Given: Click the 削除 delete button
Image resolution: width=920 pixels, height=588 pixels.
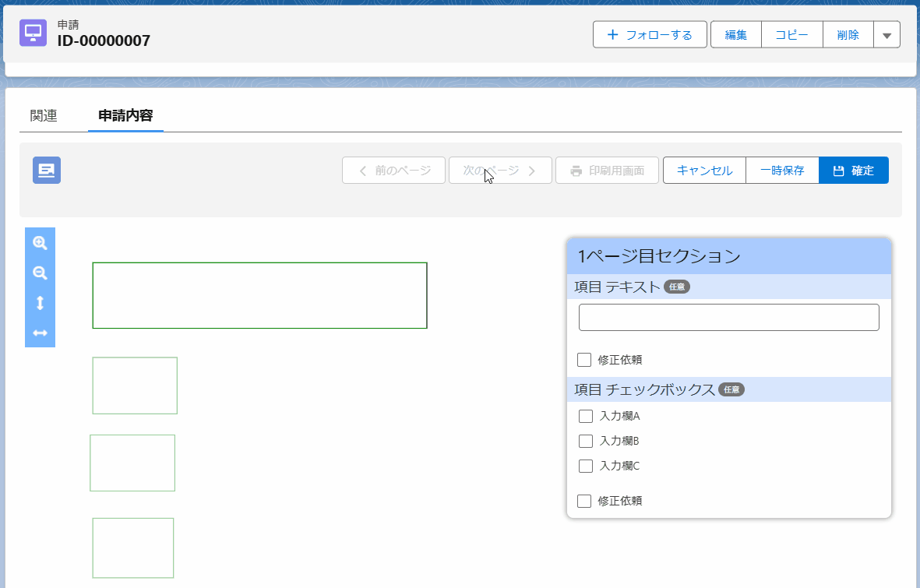Looking at the screenshot, I should pos(848,34).
